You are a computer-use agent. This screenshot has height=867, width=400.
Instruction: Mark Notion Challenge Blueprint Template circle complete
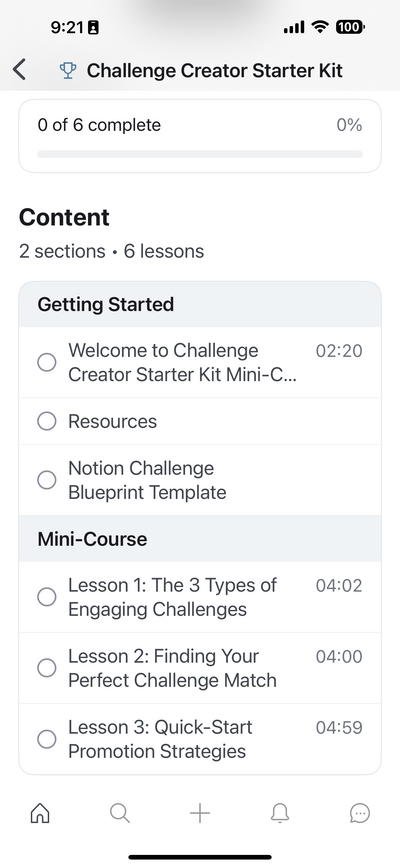[46, 480]
